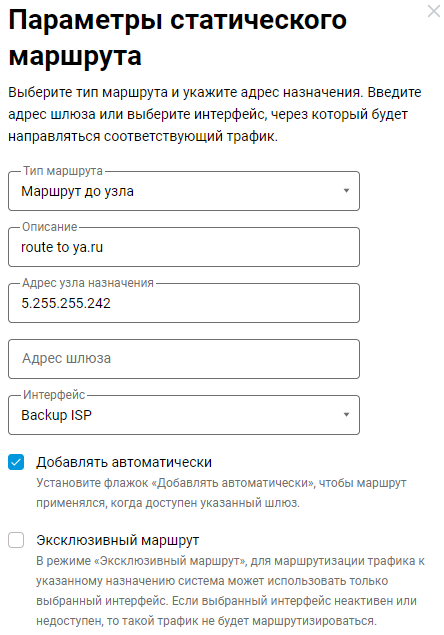The image size is (444, 635).
Task: Click the hint text under Добавлять автоматически
Action: [221, 493]
